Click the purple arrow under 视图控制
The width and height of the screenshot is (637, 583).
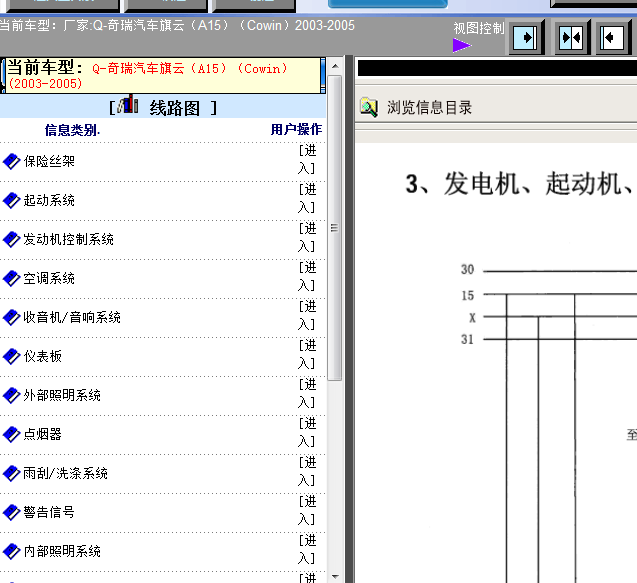pyautogui.click(x=462, y=45)
